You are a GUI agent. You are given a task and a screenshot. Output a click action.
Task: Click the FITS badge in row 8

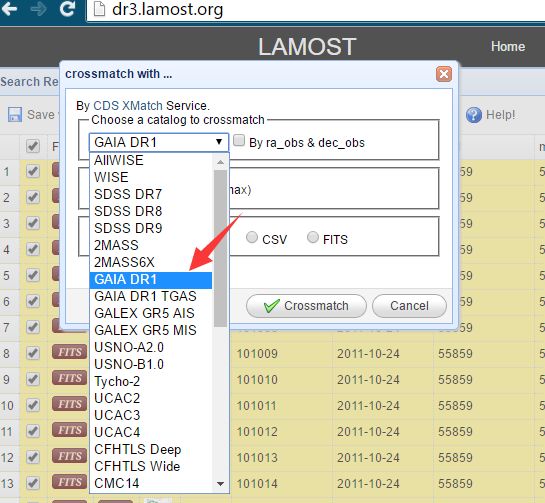coord(70,352)
